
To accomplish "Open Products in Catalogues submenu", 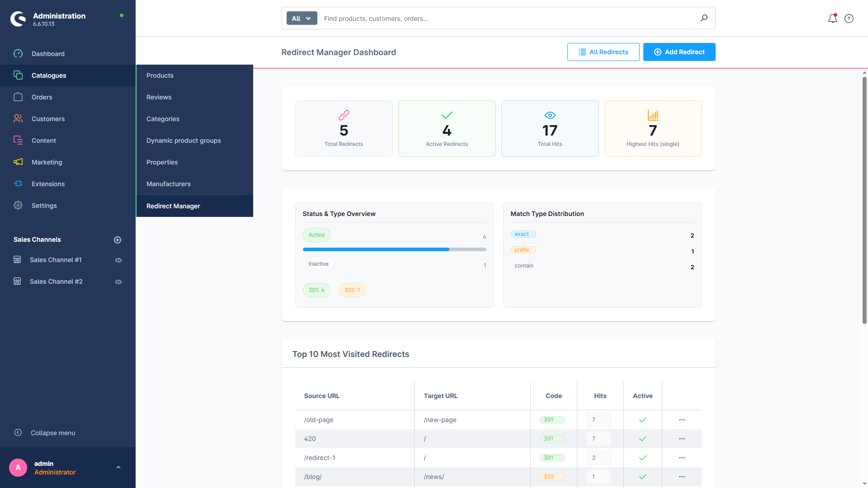I will click(x=194, y=75).
